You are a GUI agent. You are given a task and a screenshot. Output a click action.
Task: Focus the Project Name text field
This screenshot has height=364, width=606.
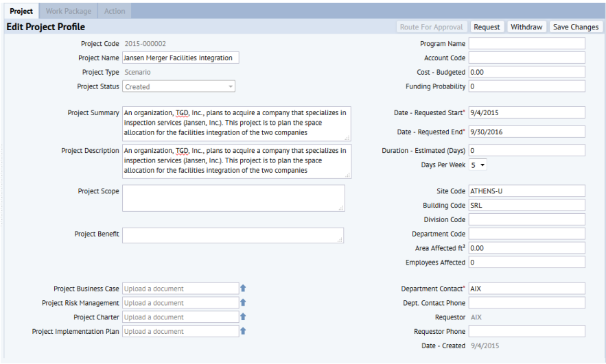[x=180, y=58]
